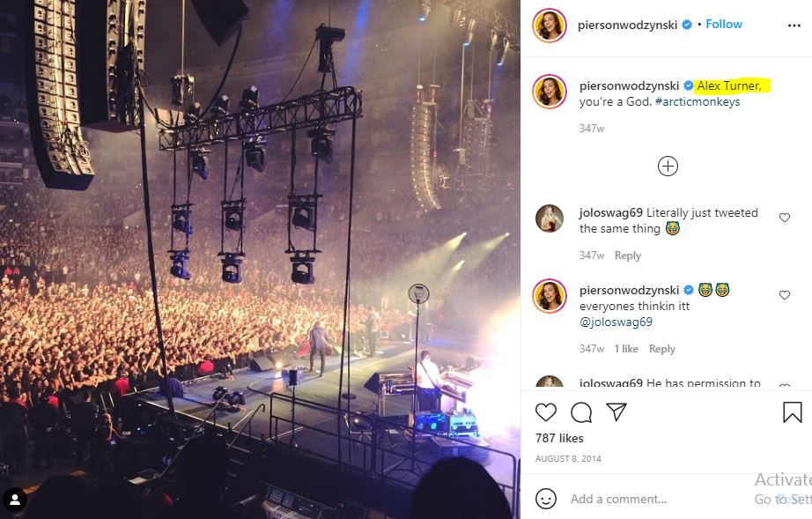View the 787 likes list
812x519 pixels.
click(x=559, y=438)
